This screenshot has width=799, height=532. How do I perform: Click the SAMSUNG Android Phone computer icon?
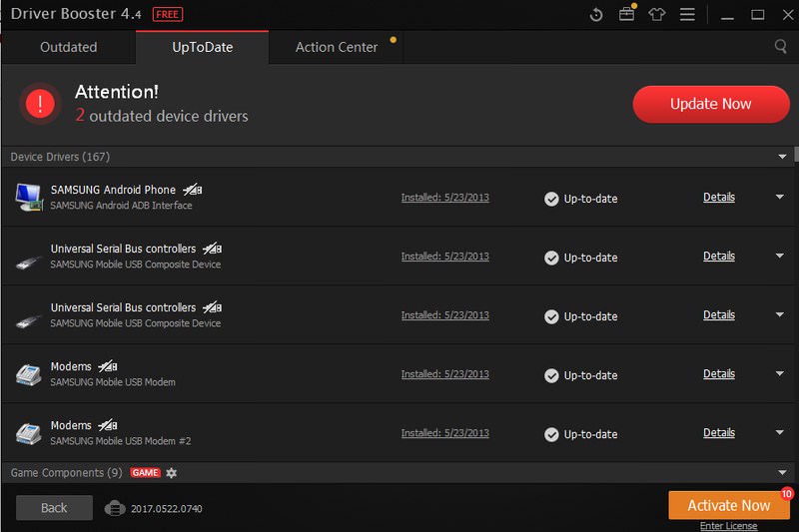click(x=29, y=197)
